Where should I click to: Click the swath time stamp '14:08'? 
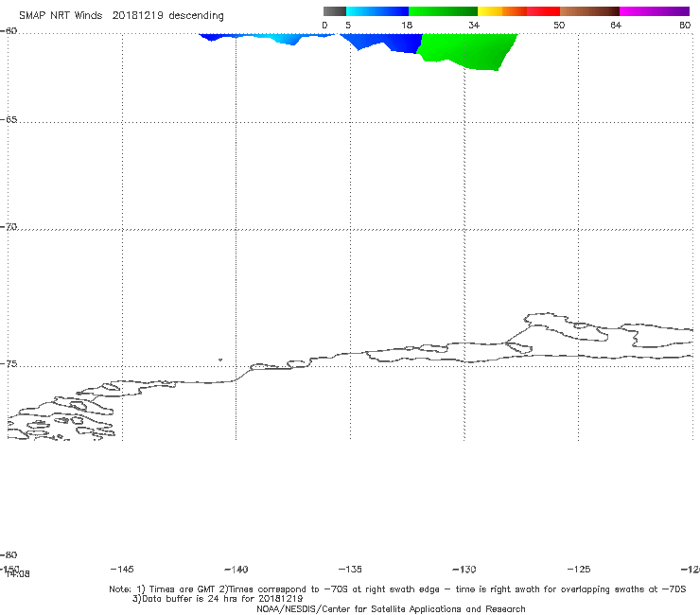point(18,574)
